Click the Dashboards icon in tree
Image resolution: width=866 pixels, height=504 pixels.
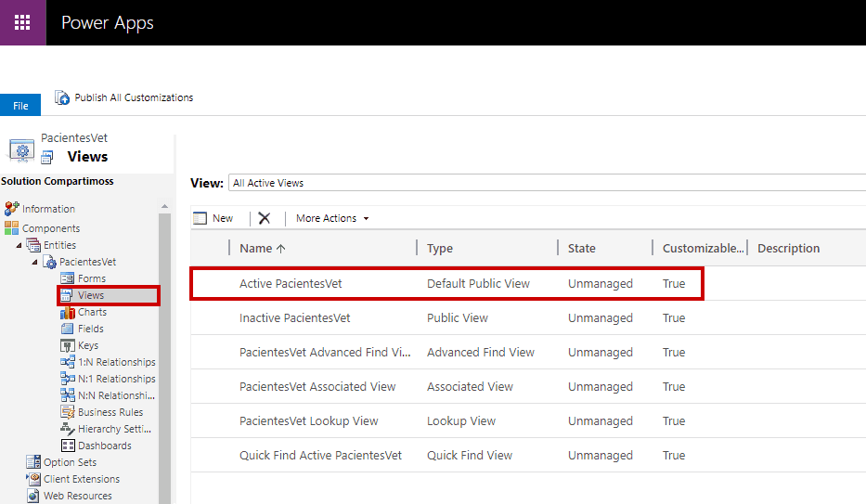(x=68, y=446)
